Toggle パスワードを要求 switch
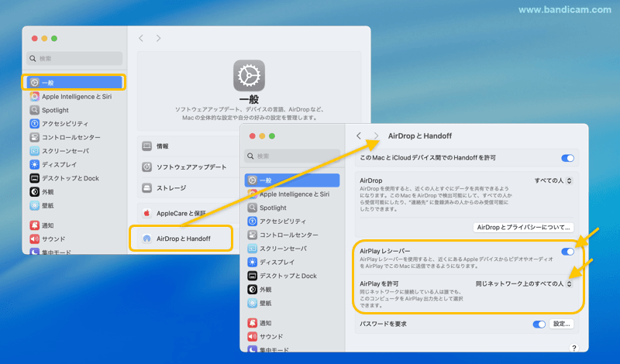The height and width of the screenshot is (364, 620). [x=539, y=324]
